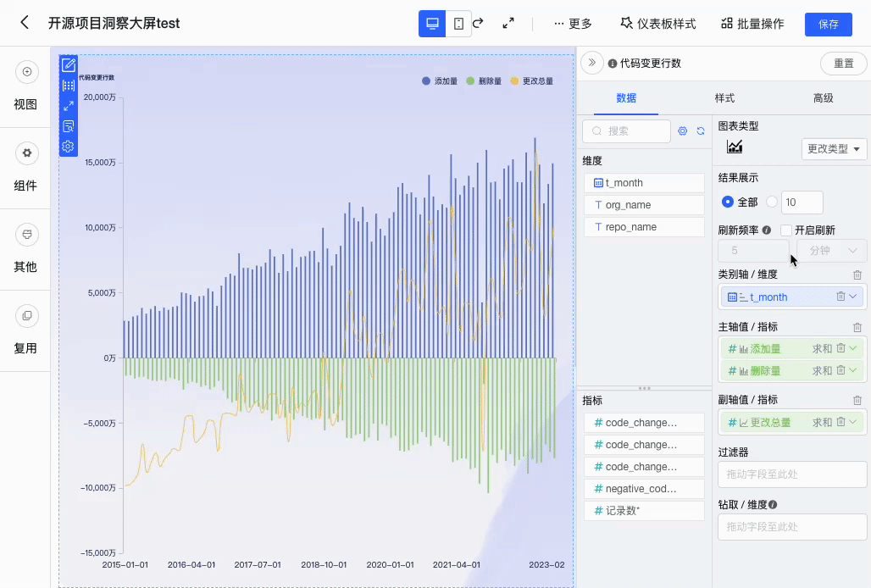This screenshot has height=588, width=871.
Task: Switch to the 样式 tab
Action: point(724,98)
